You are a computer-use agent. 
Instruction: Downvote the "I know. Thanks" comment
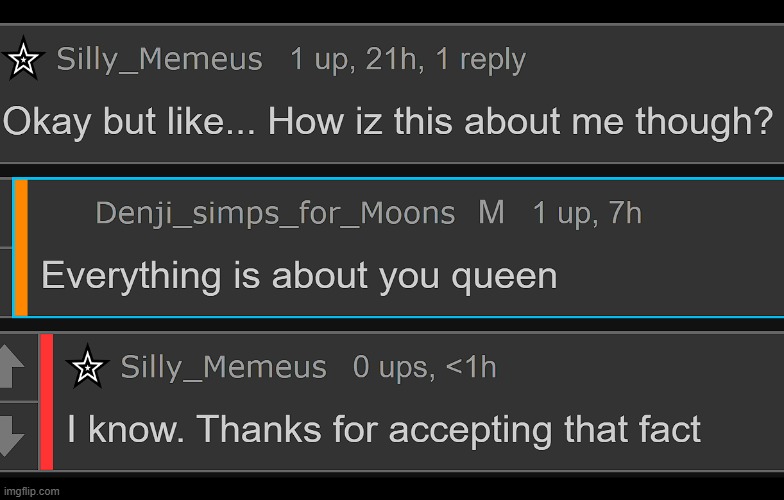[x=12, y=434]
